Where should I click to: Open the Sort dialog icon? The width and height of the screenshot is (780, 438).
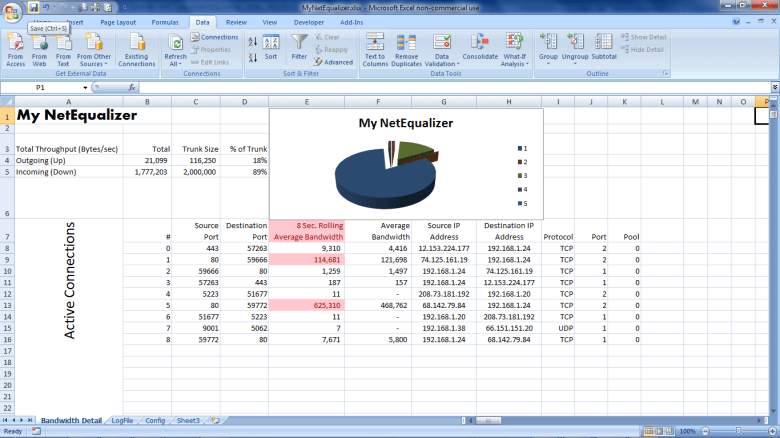pyautogui.click(x=271, y=47)
